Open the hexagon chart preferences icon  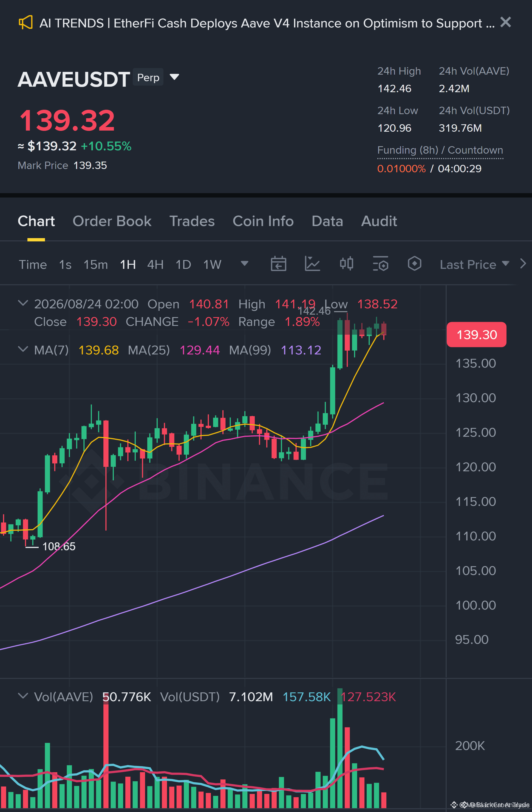click(414, 264)
